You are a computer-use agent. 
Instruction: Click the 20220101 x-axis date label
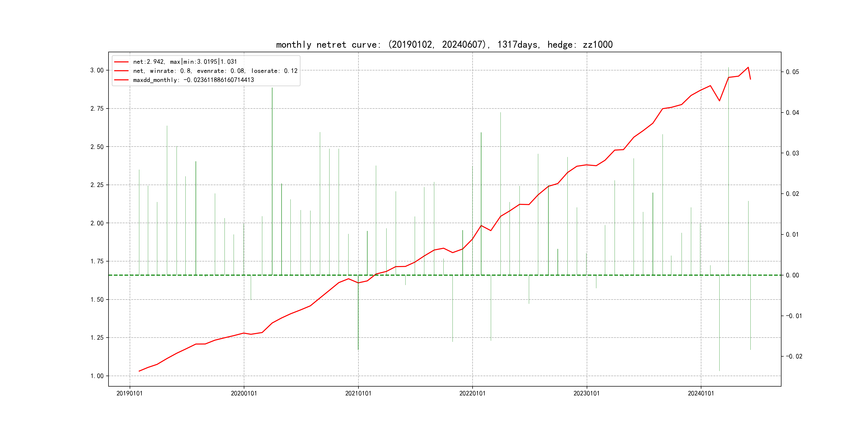click(472, 393)
